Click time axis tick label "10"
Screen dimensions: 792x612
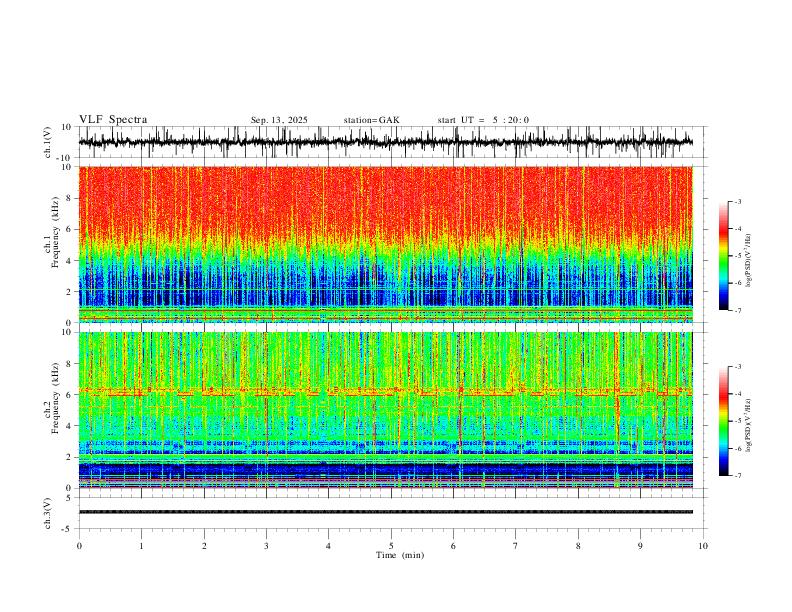[703, 546]
